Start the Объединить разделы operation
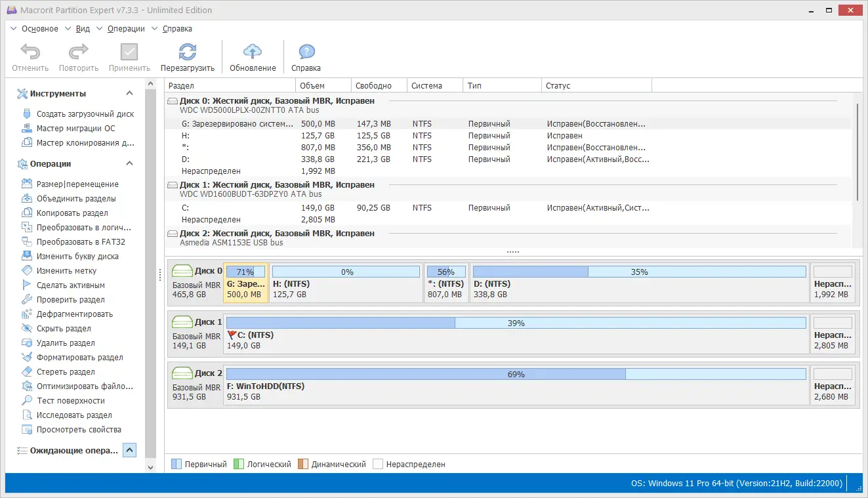Image resolution: width=868 pixels, height=498 pixels. tap(70, 198)
